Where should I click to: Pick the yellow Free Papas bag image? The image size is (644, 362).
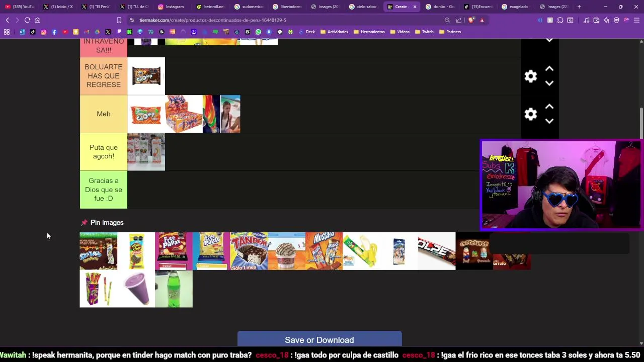pyautogui.click(x=211, y=251)
